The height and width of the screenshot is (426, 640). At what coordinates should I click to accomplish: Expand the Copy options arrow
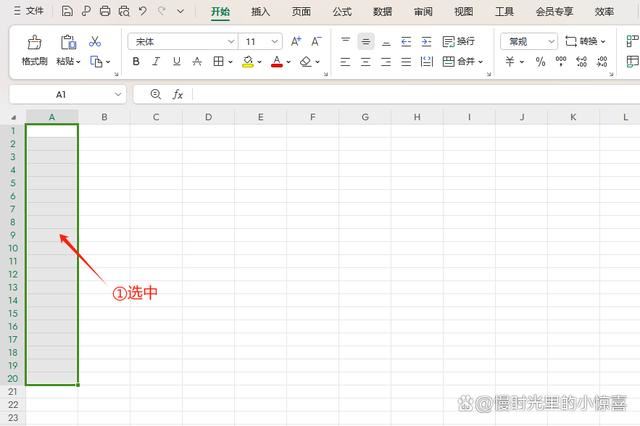pos(108,62)
